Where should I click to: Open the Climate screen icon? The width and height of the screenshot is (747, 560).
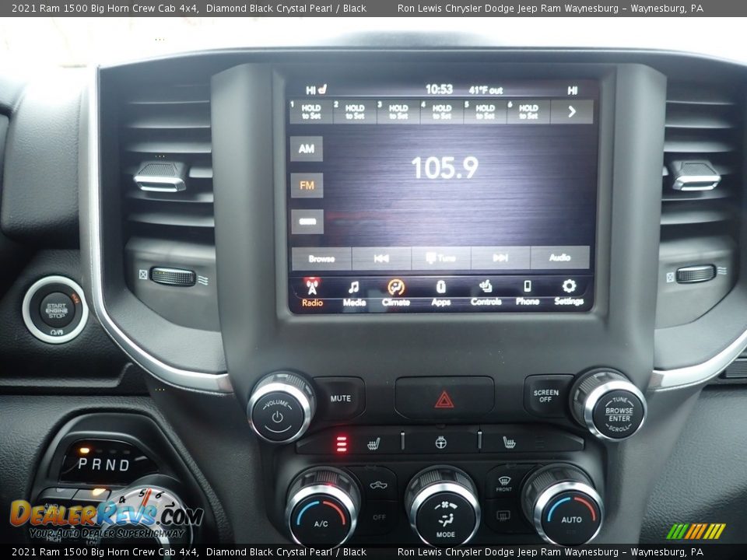396,292
